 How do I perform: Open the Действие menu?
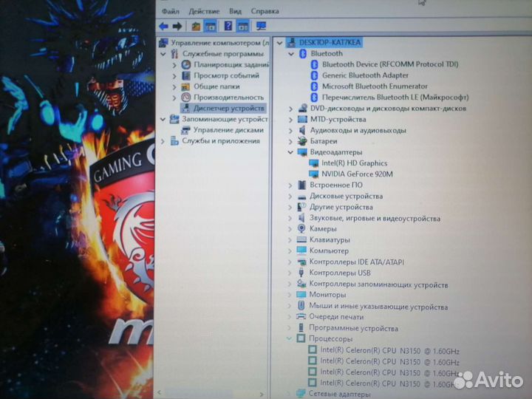(203, 12)
